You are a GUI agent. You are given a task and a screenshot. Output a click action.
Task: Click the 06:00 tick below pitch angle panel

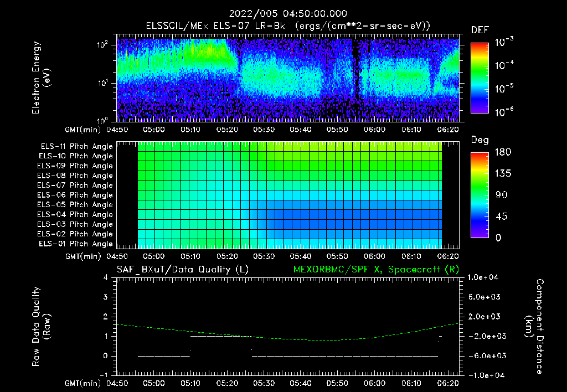pyautogui.click(x=374, y=256)
